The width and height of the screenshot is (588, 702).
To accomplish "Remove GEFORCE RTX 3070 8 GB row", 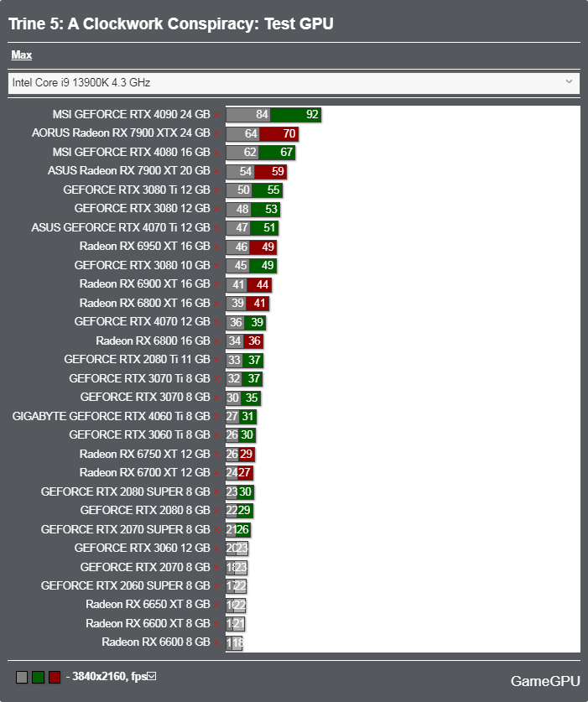I will (216, 398).
